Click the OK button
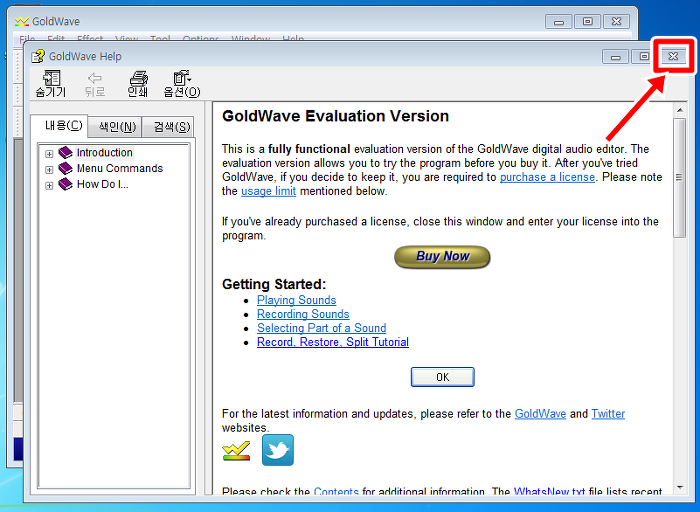700x512 pixels. coord(442,377)
